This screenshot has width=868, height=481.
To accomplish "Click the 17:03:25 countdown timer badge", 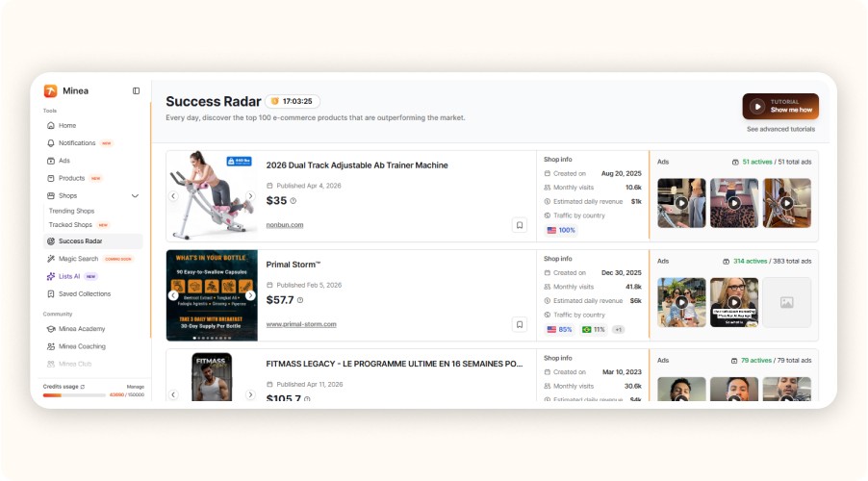I will pyautogui.click(x=293, y=101).
